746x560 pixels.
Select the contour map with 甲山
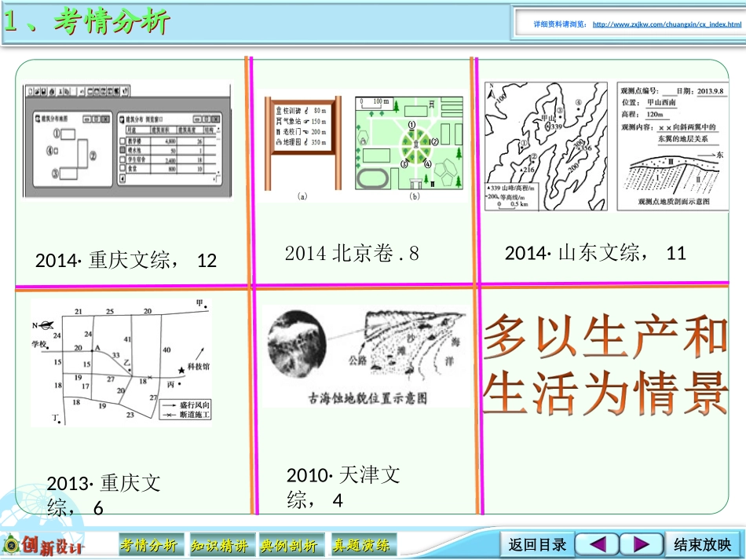546,146
